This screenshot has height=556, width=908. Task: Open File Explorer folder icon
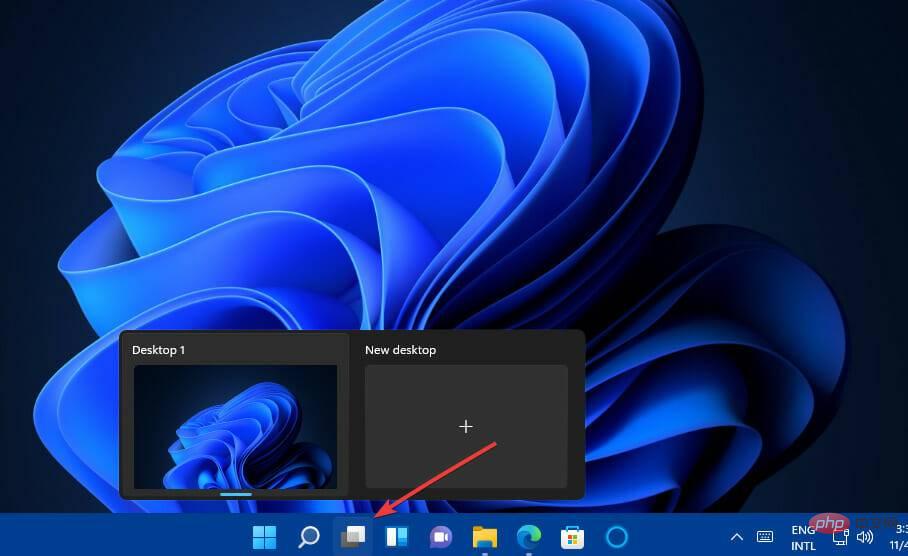point(485,537)
